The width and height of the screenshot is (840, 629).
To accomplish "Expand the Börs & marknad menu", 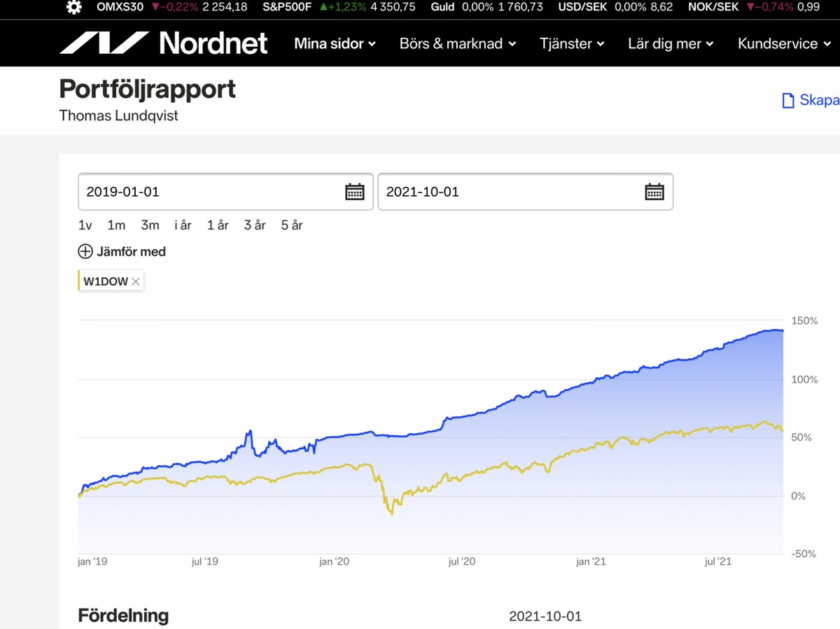I will (x=458, y=43).
